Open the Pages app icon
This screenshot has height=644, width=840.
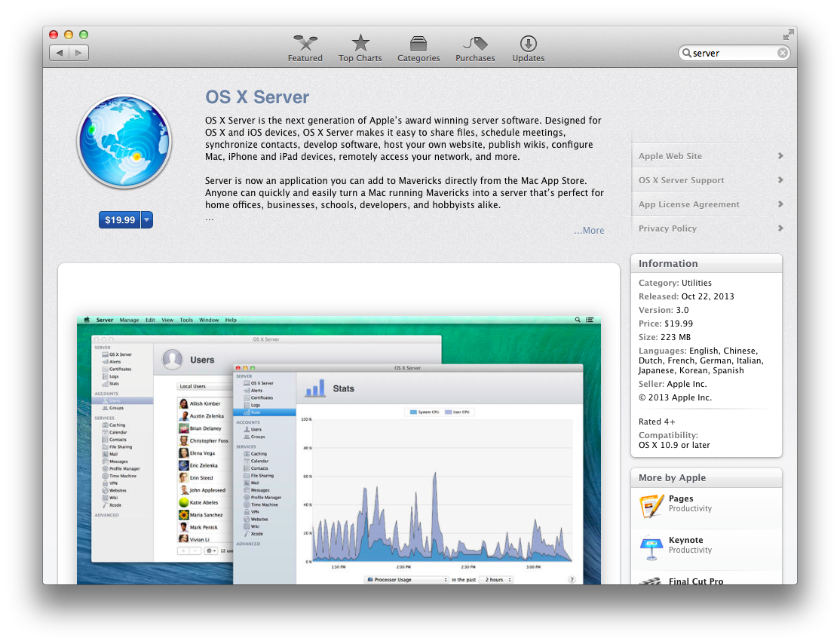click(x=651, y=506)
